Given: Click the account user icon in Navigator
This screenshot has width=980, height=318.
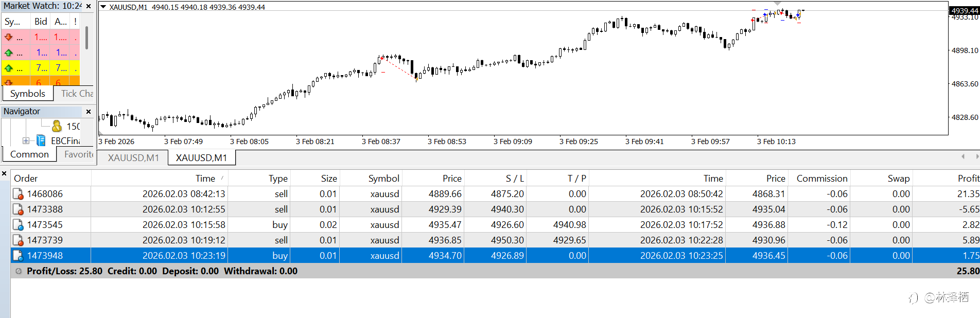Looking at the screenshot, I should coord(57,126).
